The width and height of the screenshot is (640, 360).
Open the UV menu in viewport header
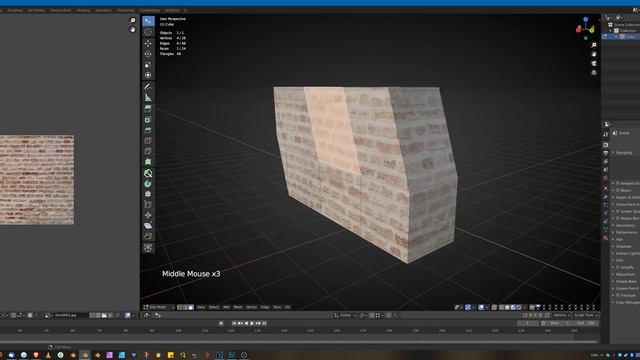point(287,307)
